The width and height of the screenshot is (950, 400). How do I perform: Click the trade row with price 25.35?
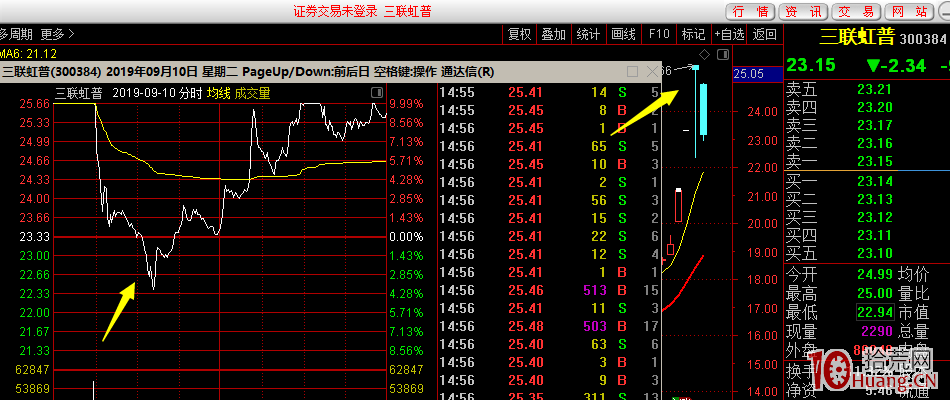pyautogui.click(x=549, y=396)
